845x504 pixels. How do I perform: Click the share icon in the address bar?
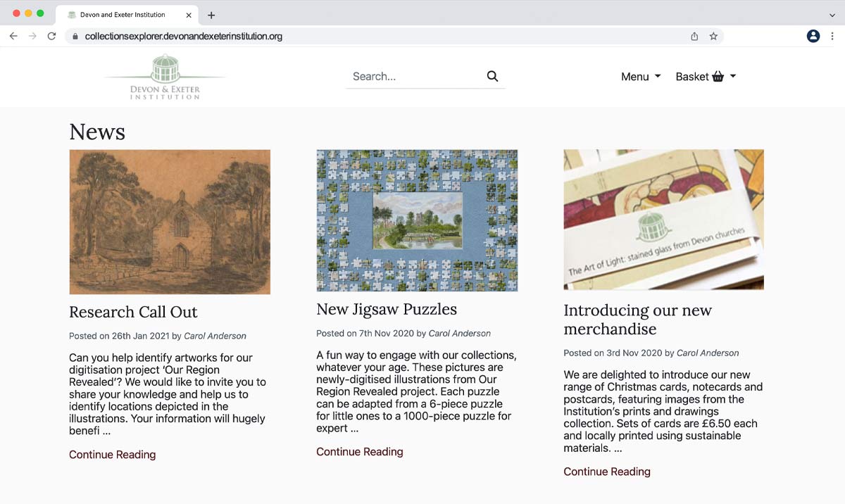click(x=694, y=36)
